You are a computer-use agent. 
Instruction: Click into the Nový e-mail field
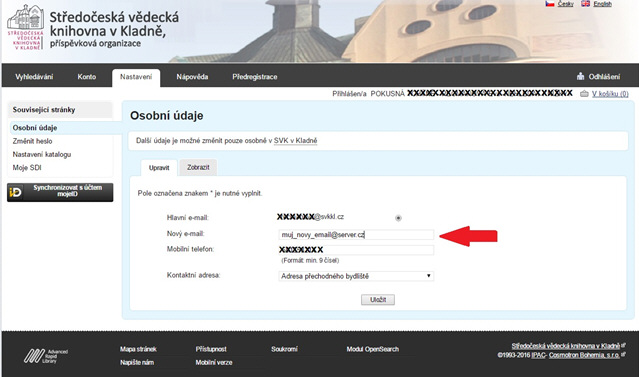356,234
